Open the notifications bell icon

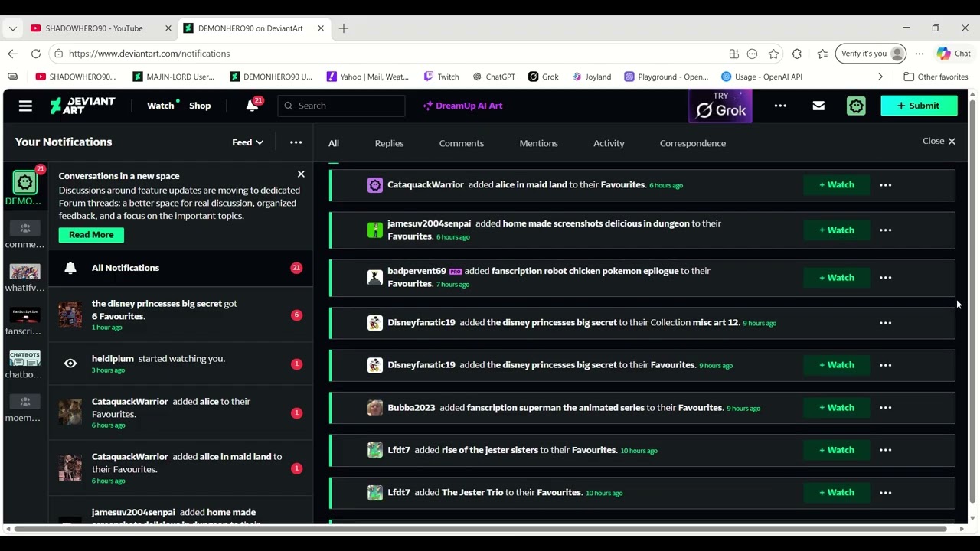pyautogui.click(x=253, y=105)
